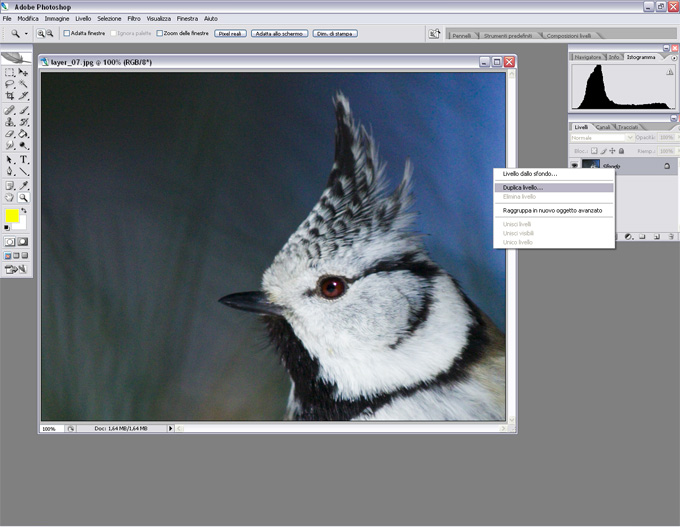This screenshot has height=527, width=680.
Task: Hide the Sfondo layer using eye icon
Action: click(x=575, y=166)
